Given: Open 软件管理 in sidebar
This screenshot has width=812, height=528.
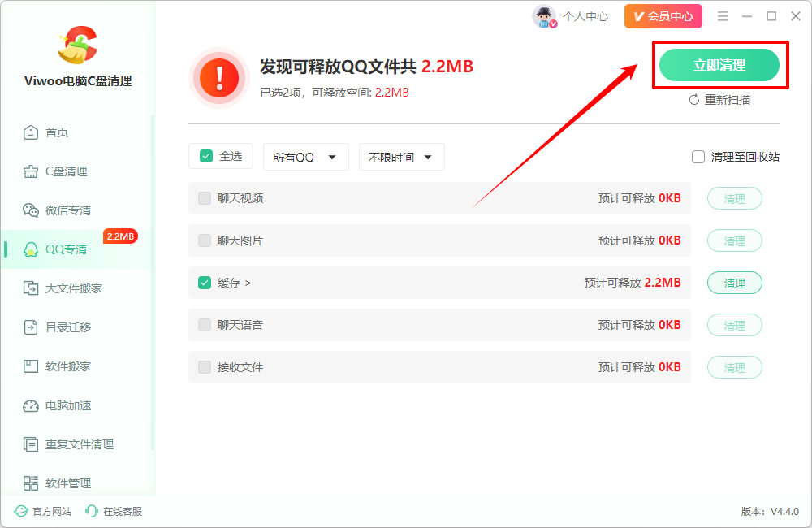Looking at the screenshot, I should [x=76, y=483].
